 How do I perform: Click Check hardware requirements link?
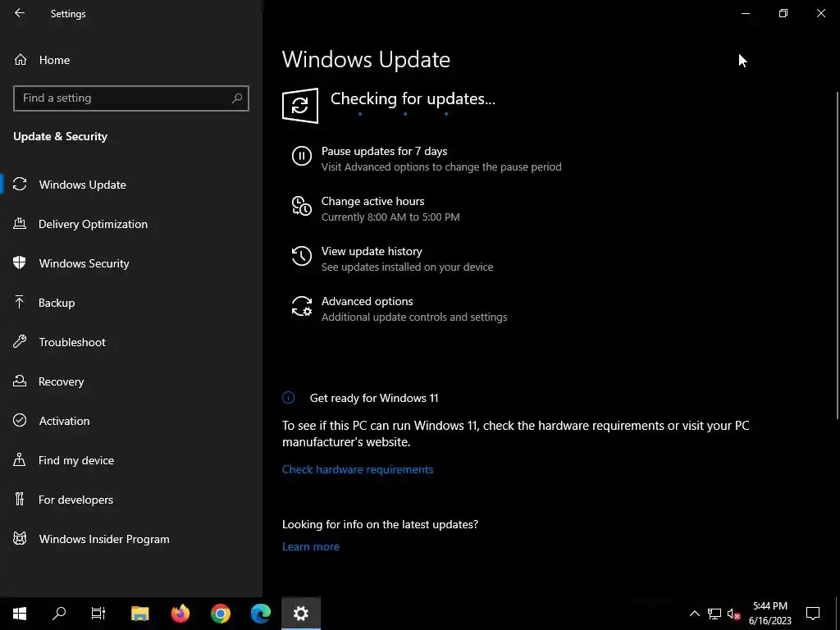click(x=358, y=469)
